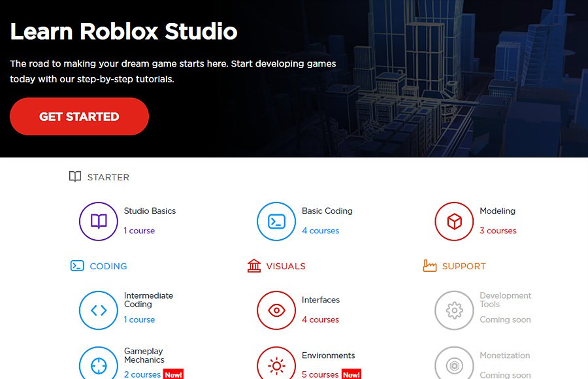Click the New! badge on Environments
This screenshot has height=379, width=588.
pos(351,374)
